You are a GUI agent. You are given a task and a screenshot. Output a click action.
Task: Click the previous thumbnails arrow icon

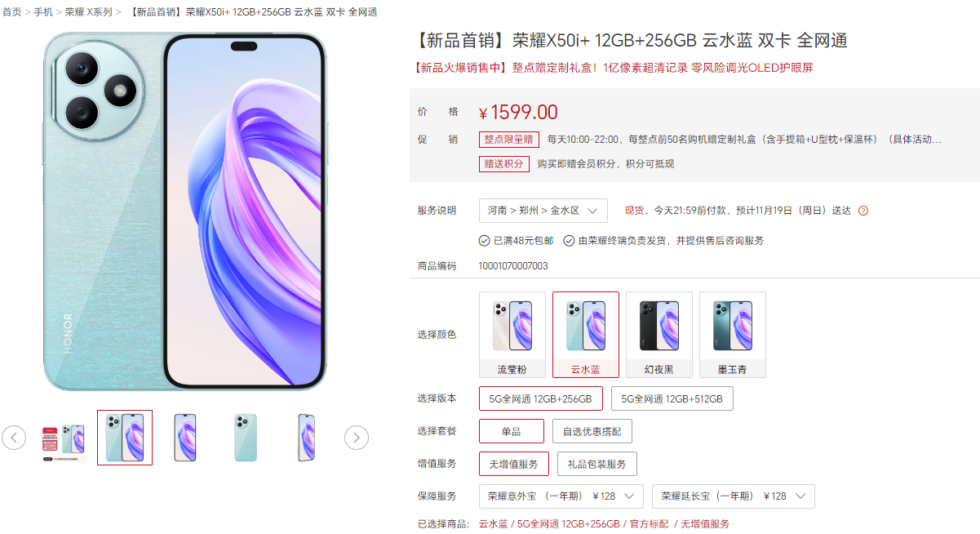click(14, 438)
